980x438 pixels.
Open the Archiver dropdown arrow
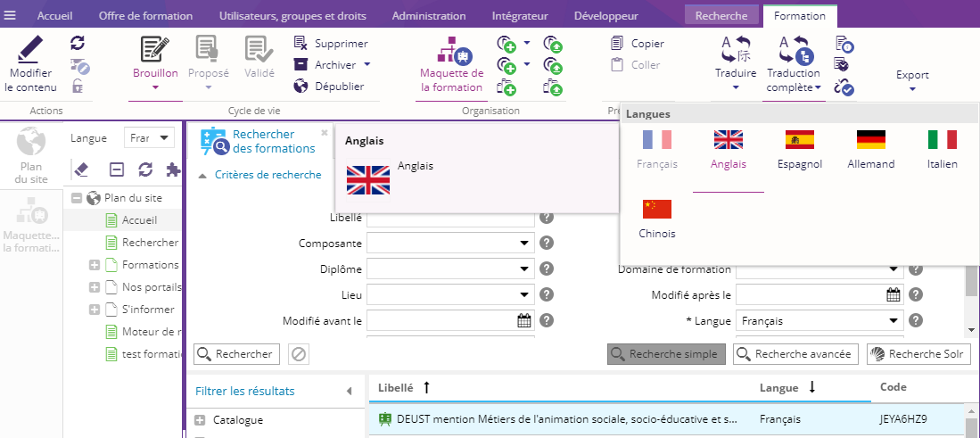(366, 65)
